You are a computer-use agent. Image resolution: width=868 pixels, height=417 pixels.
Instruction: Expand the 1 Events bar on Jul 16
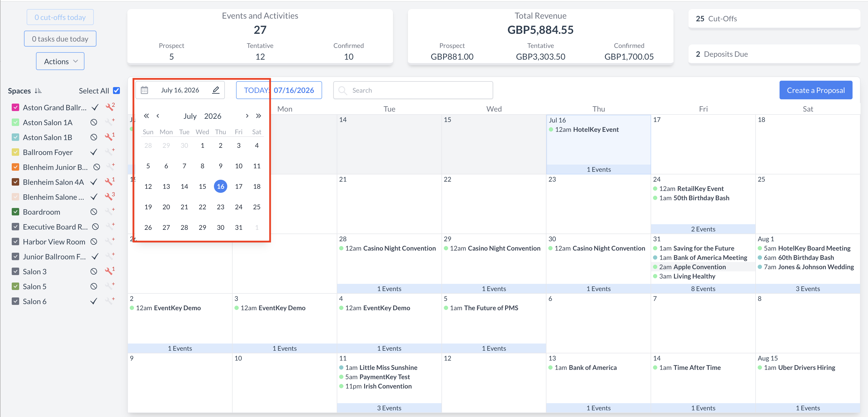point(598,169)
